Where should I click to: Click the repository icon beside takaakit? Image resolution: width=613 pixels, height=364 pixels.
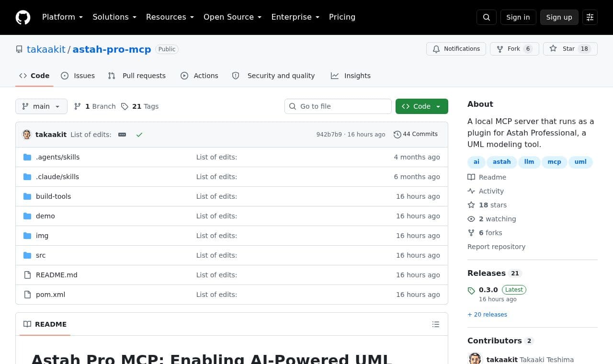[x=19, y=49]
